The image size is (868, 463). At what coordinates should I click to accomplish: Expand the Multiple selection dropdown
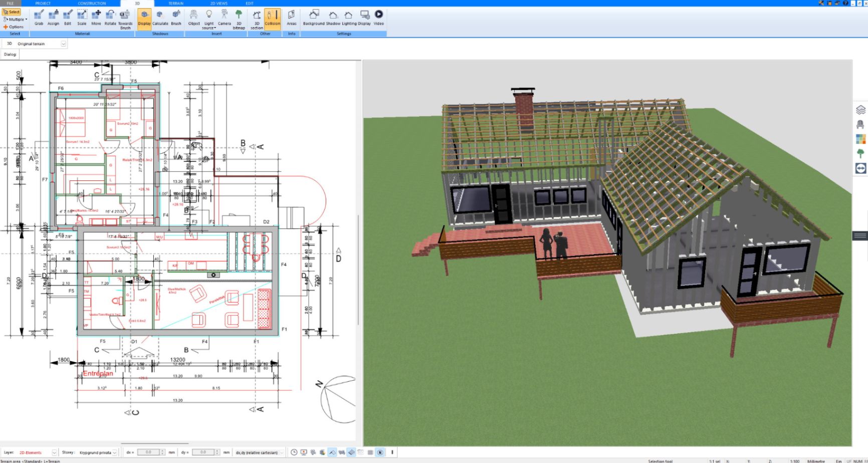pos(15,20)
